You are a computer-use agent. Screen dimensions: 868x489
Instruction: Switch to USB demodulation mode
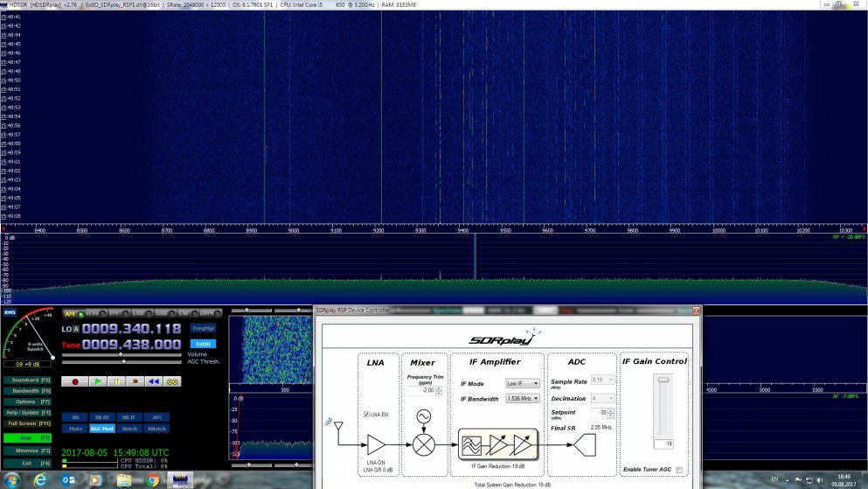click(x=165, y=313)
